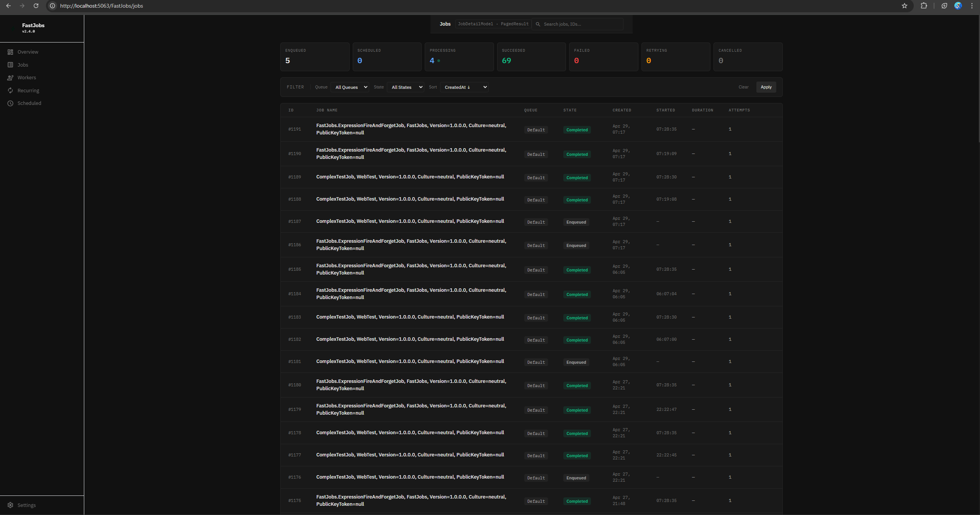Click the Duration column header
Viewport: 980px width, 515px height.
pos(702,110)
